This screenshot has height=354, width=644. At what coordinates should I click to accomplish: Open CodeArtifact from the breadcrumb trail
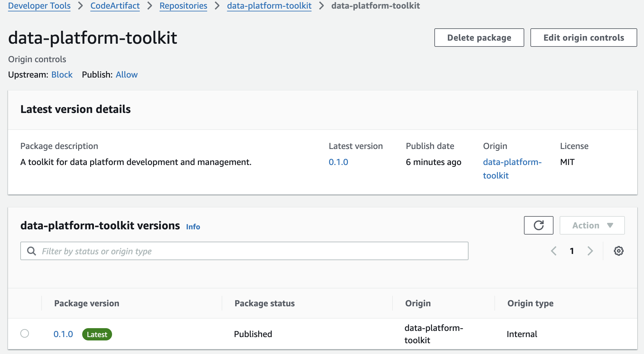coord(115,6)
